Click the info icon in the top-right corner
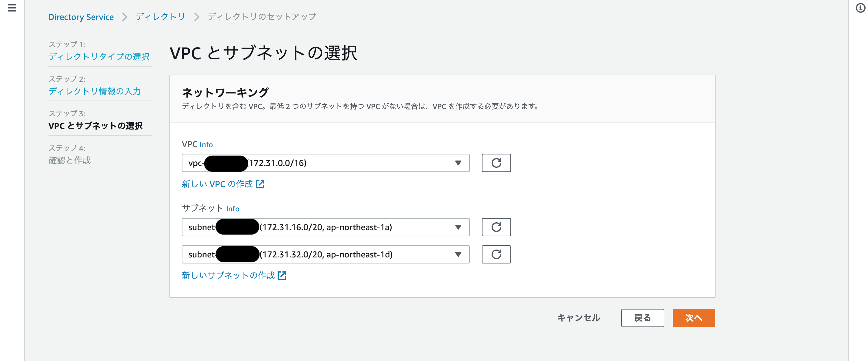This screenshot has height=361, width=868. (861, 8)
